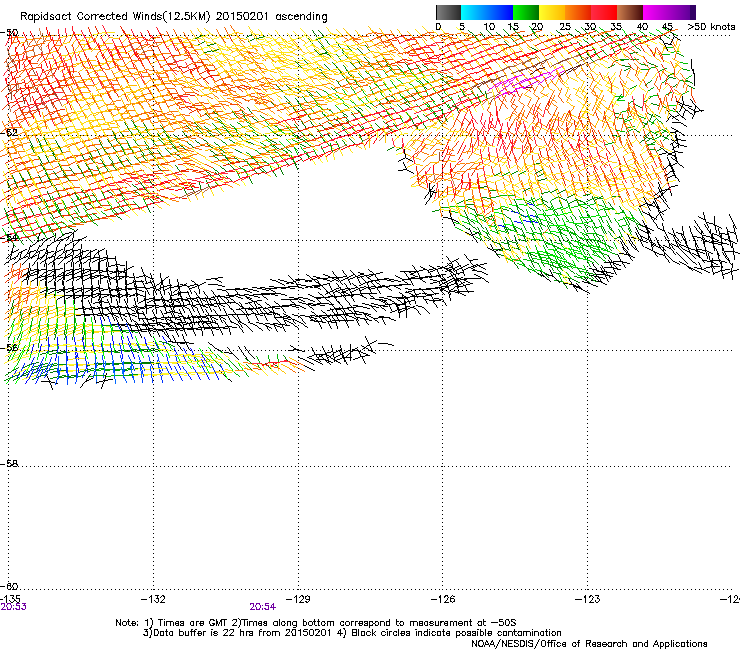Click the purple '20:54' pass time label
The image size is (740, 650).
[x=262, y=607]
